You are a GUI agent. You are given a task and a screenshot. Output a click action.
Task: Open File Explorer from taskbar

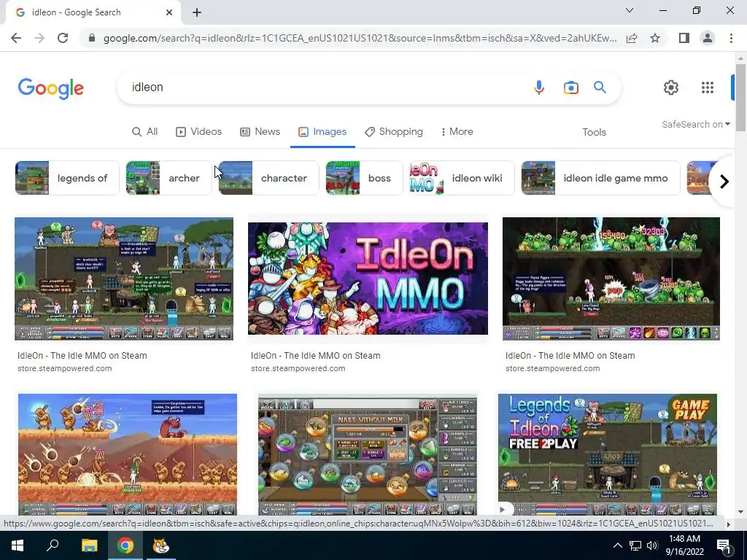coord(89,545)
